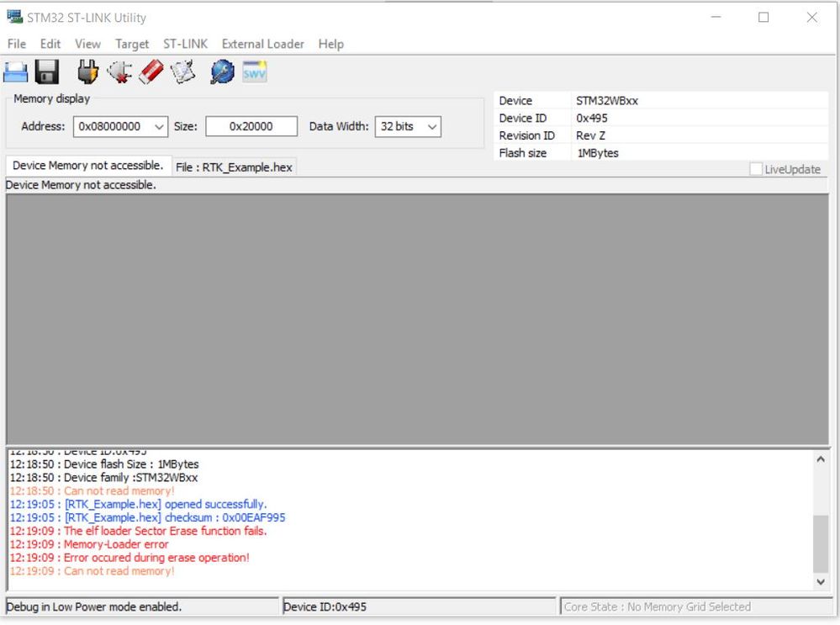Click log line 'Device flash Size : 1MBytes'
840x625 pixels.
tap(104, 464)
